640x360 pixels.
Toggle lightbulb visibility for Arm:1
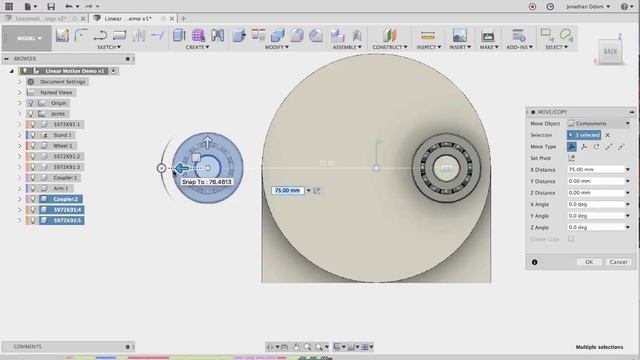coord(33,188)
